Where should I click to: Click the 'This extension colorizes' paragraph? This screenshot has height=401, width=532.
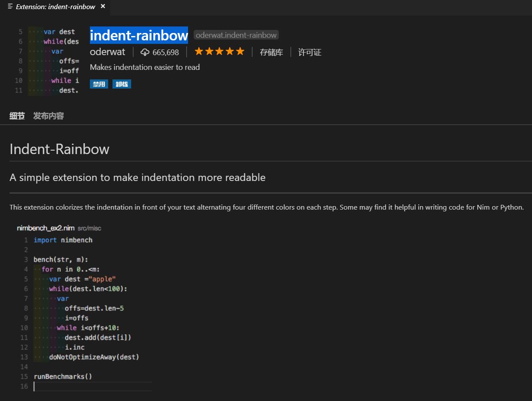(267, 207)
